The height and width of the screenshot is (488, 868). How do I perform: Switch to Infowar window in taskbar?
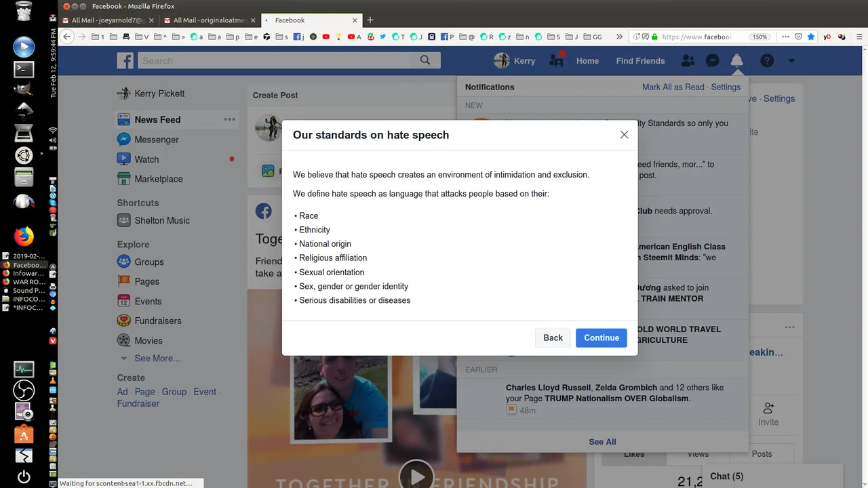click(24, 274)
